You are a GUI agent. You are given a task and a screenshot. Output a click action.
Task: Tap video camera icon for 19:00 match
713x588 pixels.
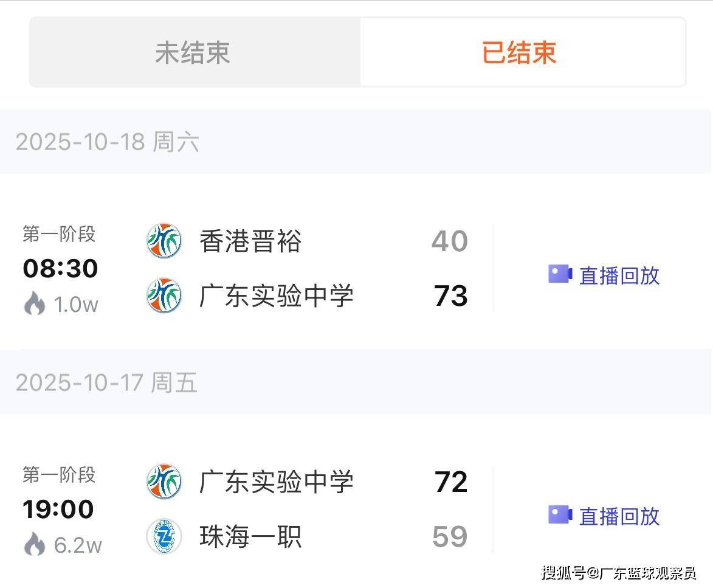pos(560,515)
